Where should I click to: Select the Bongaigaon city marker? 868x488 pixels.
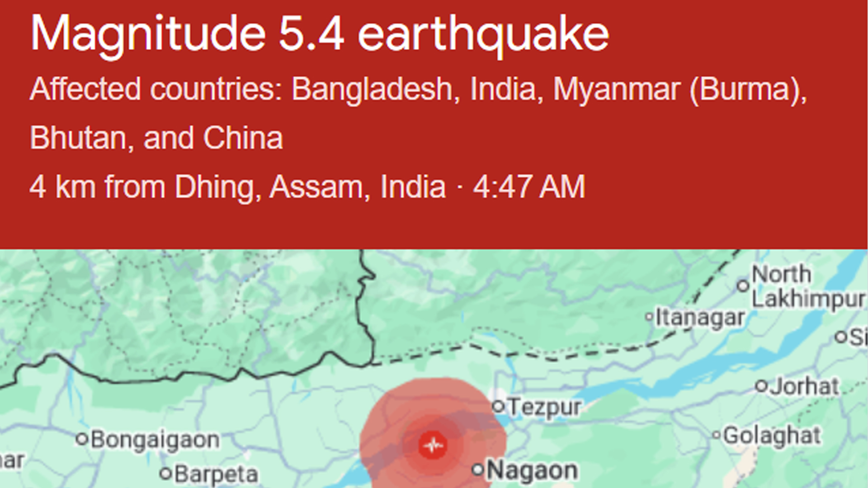point(82,439)
